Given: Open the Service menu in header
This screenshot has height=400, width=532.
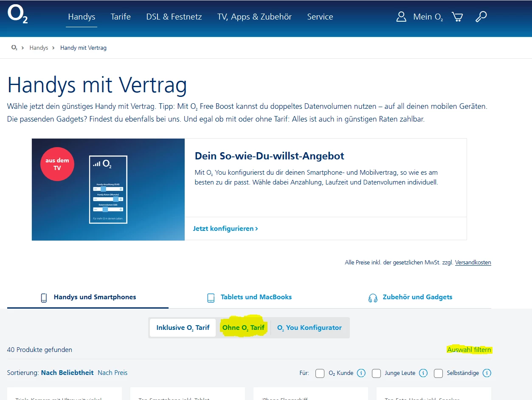Looking at the screenshot, I should point(320,17).
